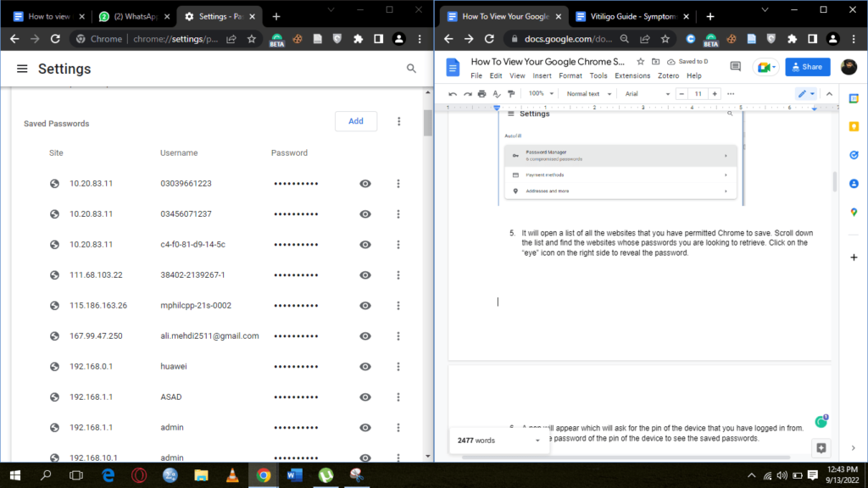Show password for ali.mehdi2511@gmail.com
Screen dimensions: 868x488
click(365, 335)
